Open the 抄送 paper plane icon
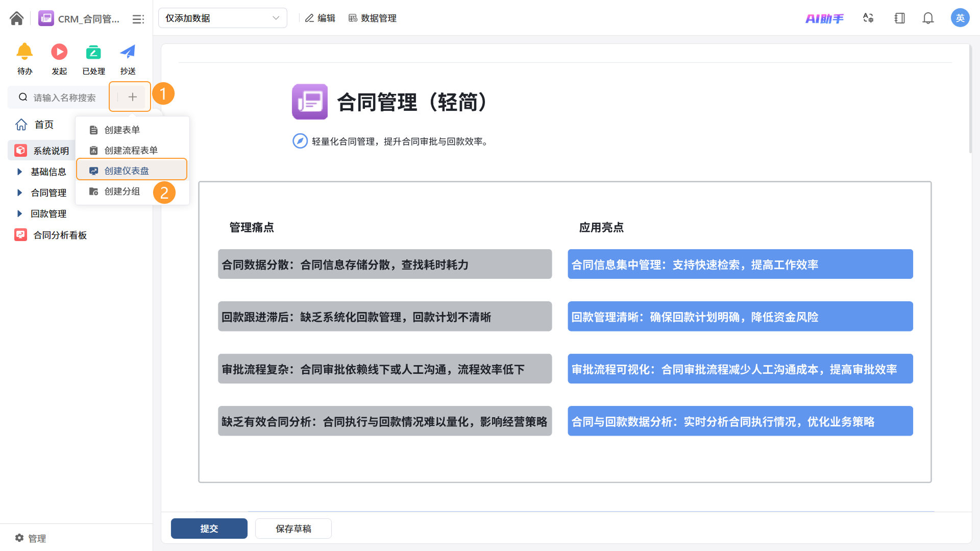The image size is (980, 551). click(128, 52)
